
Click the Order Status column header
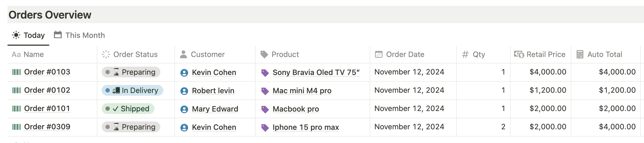point(135,55)
